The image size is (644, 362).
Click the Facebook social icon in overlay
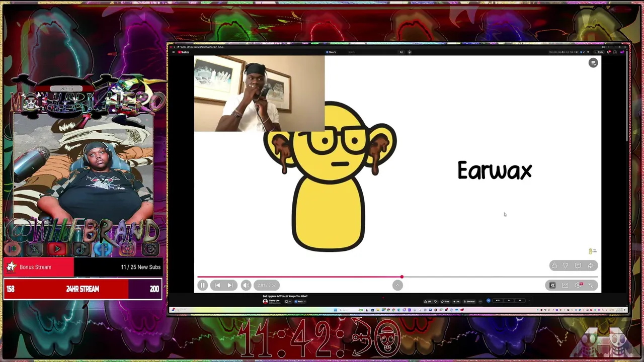104,248
